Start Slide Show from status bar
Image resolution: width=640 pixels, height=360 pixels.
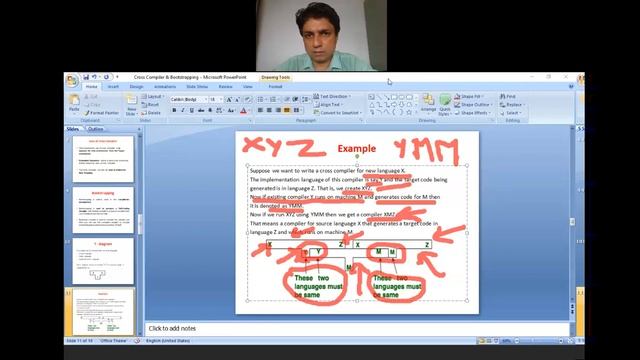pos(496,340)
